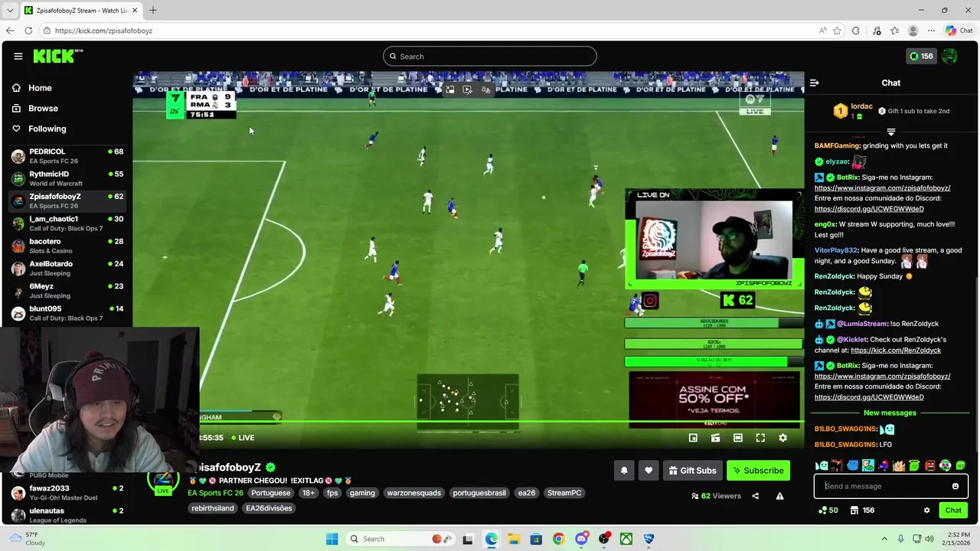Image resolution: width=980 pixels, height=551 pixels.
Task: Open fawaz2033 Yu-Gi-Oh channel
Action: pyautogui.click(x=67, y=493)
